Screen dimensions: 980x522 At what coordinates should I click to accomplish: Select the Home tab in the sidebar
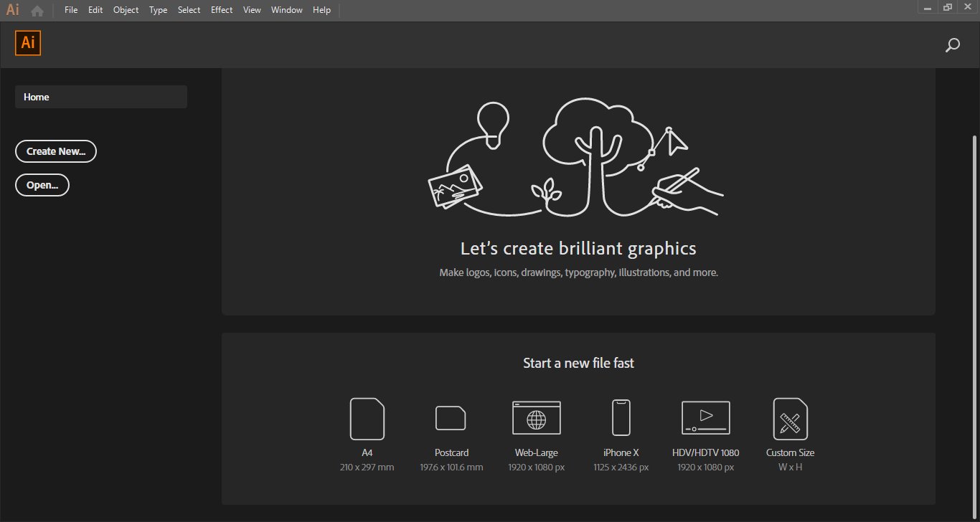(x=100, y=97)
